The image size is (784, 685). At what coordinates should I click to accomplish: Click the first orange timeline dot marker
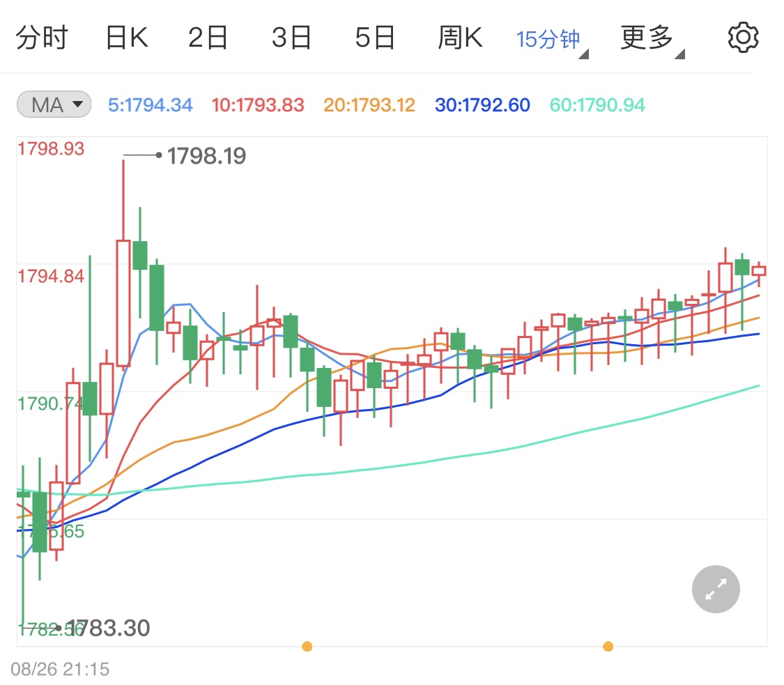pyautogui.click(x=307, y=647)
